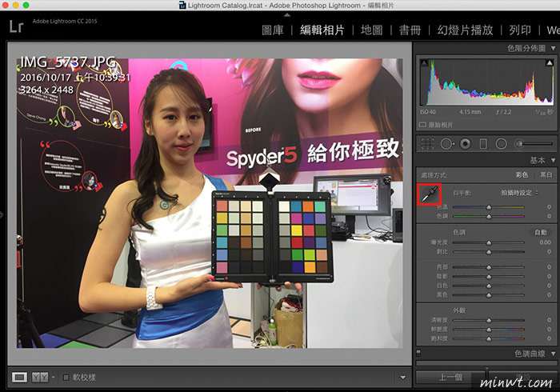Switch to 列印 Print module
The height and width of the screenshot is (392, 560).
(520, 30)
